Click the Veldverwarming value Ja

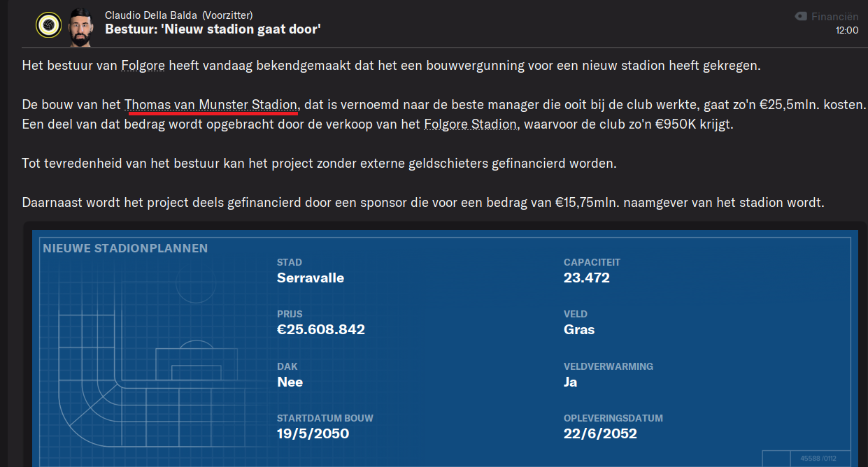click(571, 382)
